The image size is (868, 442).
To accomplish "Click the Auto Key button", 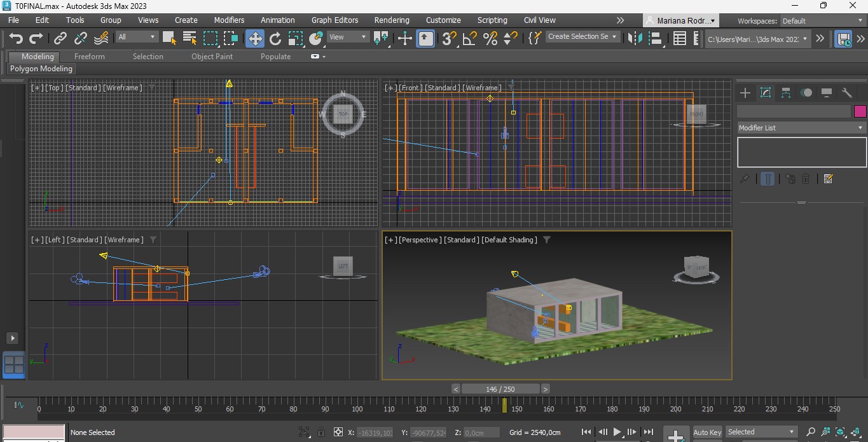I will [707, 432].
